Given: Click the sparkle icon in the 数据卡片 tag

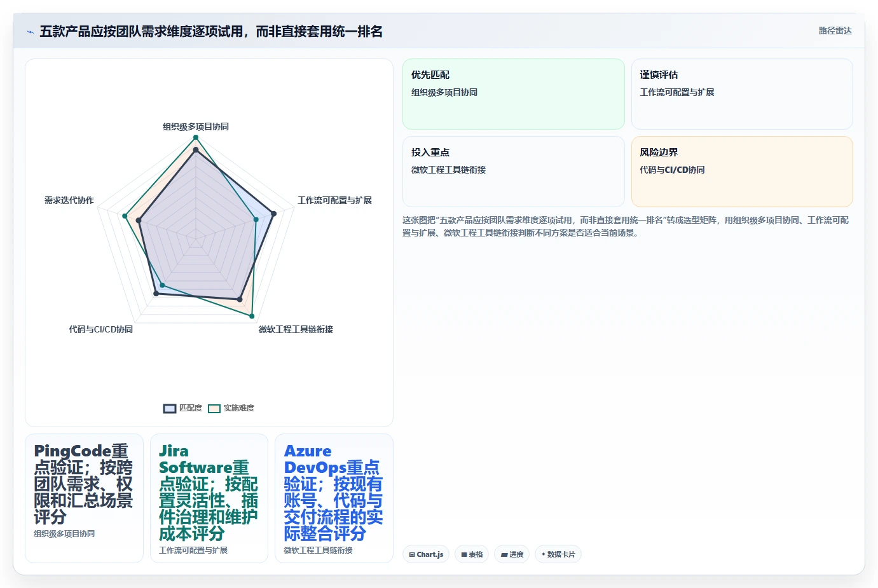Looking at the screenshot, I should coord(543,554).
